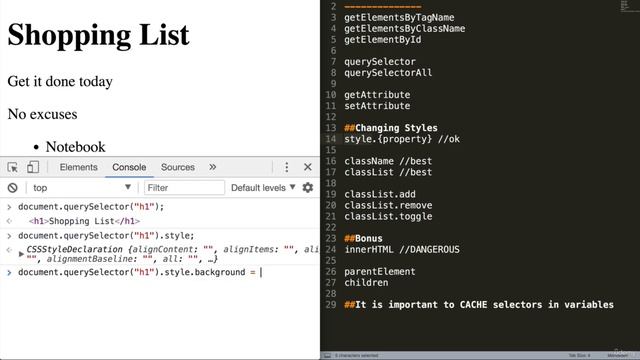Open the Sources tab
The height and width of the screenshot is (360, 640).
click(x=178, y=167)
